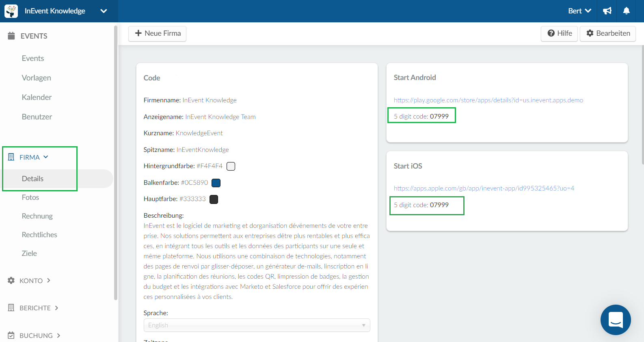Click the calendar icon beside EVENTS
This screenshot has height=342, width=644.
[11, 36]
